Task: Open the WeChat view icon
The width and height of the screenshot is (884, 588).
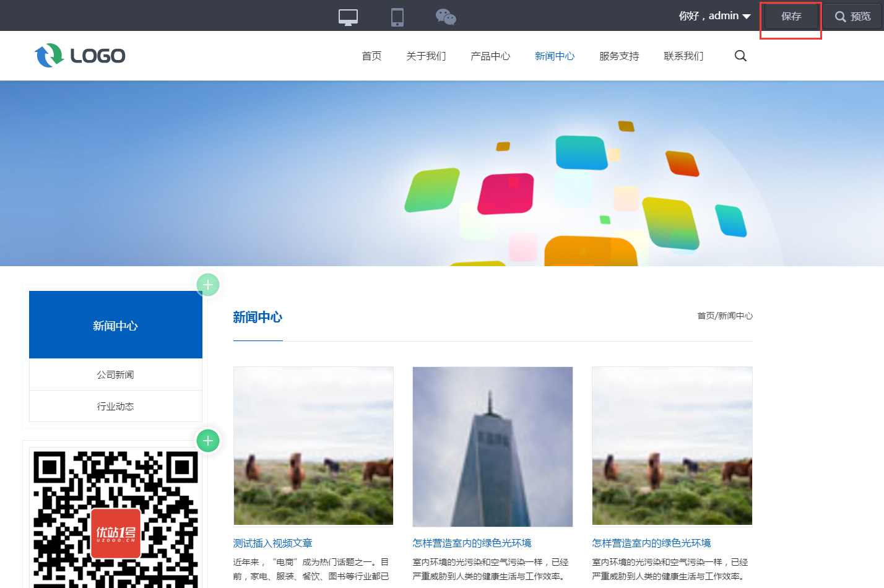Action: [x=446, y=17]
